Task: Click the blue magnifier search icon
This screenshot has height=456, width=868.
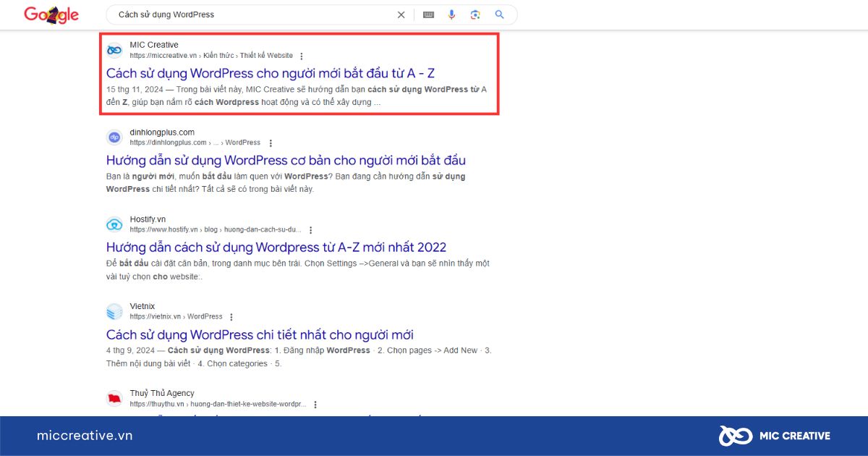Action: coord(500,14)
